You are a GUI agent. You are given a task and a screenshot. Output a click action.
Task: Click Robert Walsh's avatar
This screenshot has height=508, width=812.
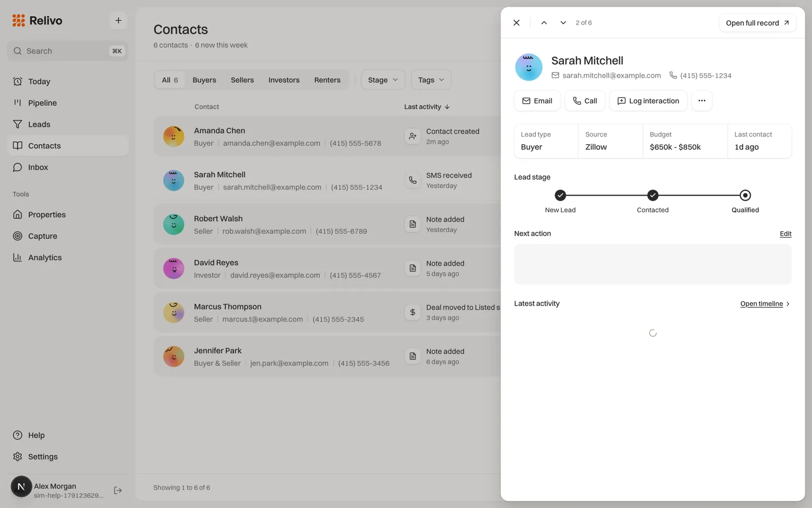[174, 225]
